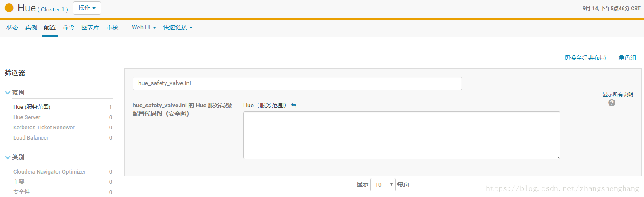Open the 审核 tab

(112, 27)
